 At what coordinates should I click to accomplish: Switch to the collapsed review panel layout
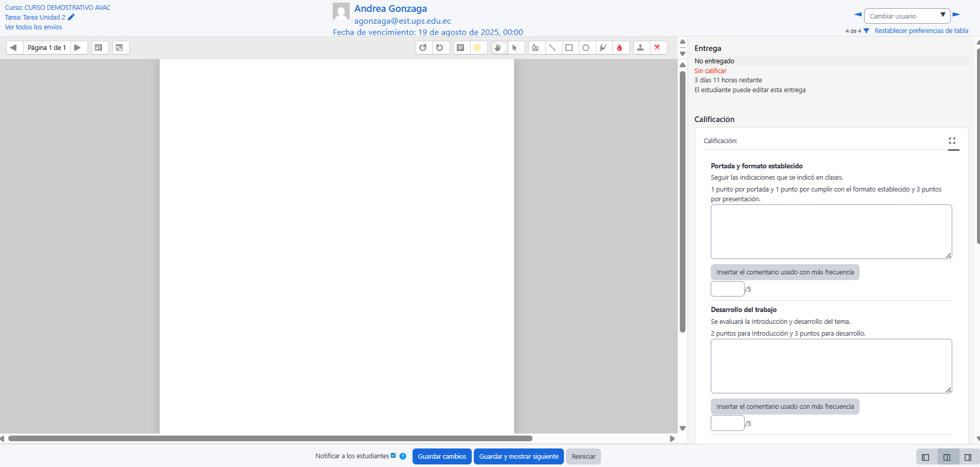[925, 457]
